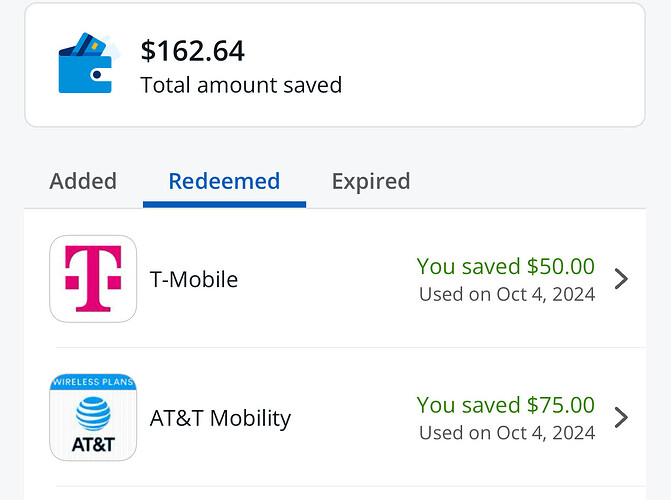Open T-Mobile offer details via its chevron

621,279
